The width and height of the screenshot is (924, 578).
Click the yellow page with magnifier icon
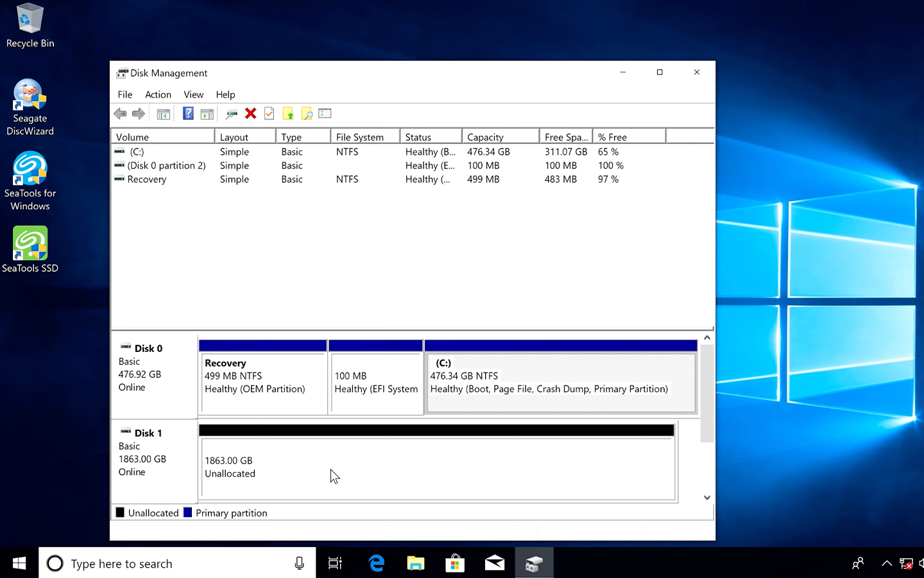307,114
